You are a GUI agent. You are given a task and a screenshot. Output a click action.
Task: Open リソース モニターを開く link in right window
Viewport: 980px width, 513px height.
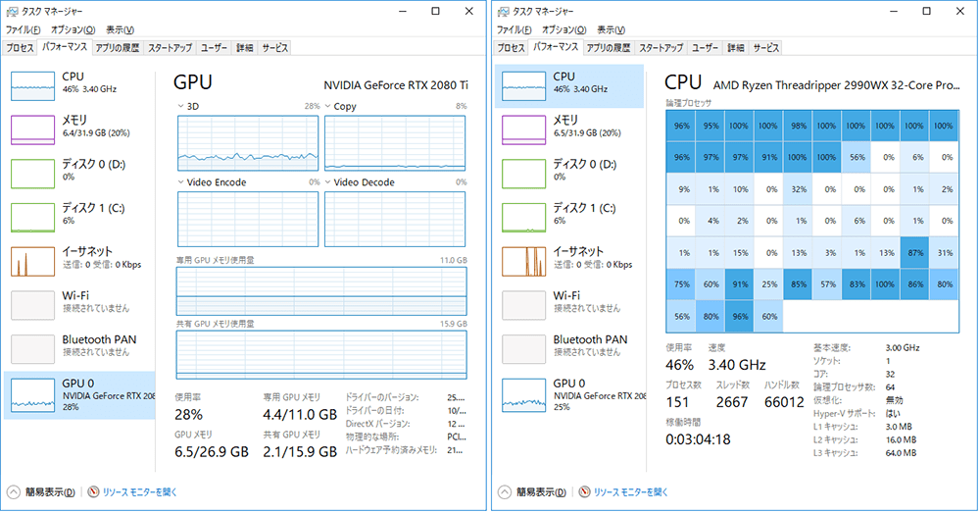pyautogui.click(x=629, y=491)
